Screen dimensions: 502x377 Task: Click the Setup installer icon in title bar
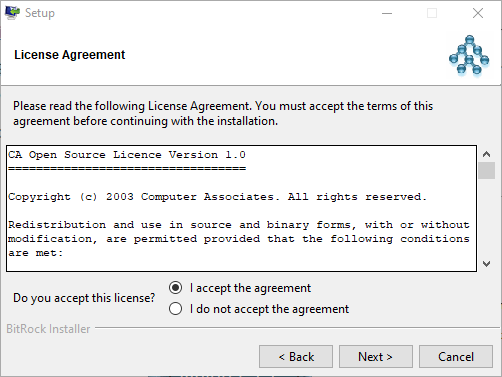click(12, 13)
